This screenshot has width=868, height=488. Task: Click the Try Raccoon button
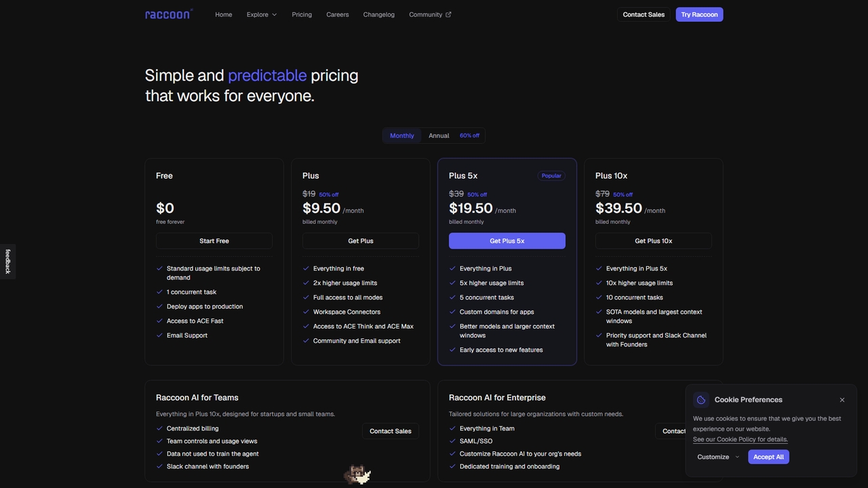pos(700,14)
